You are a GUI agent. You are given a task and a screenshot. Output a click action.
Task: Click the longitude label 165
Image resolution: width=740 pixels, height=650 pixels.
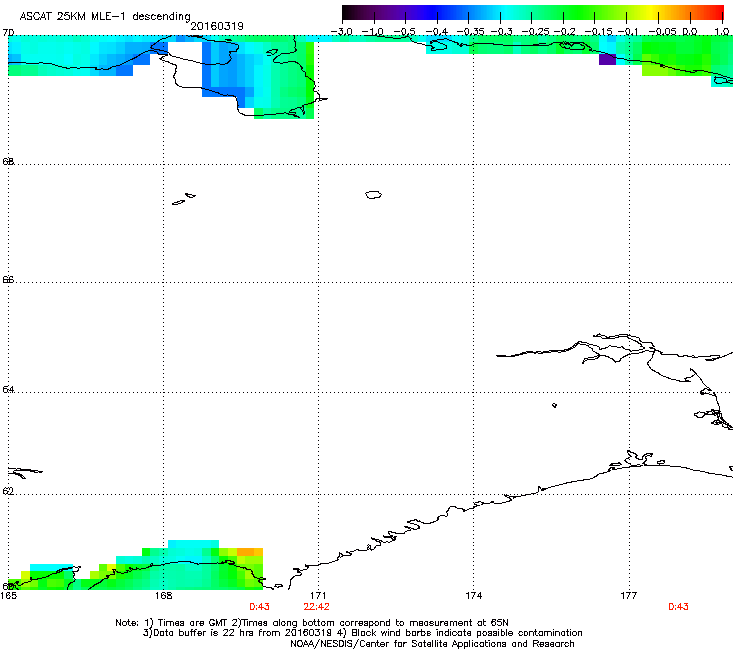pyautogui.click(x=8, y=596)
